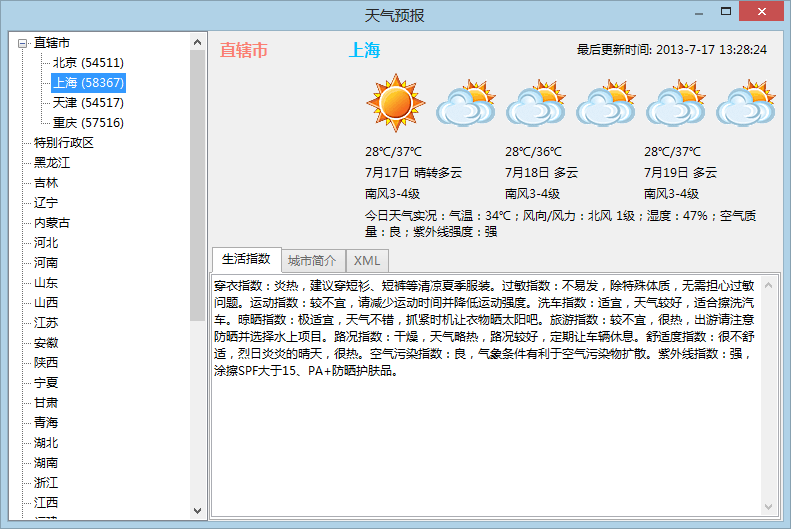Switch to the 生活指数 tab
This screenshot has height=529, width=791.
click(246, 259)
